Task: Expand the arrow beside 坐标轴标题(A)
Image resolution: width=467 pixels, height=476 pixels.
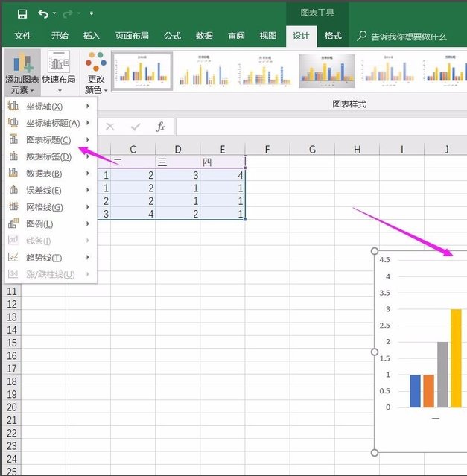Action: coord(88,123)
